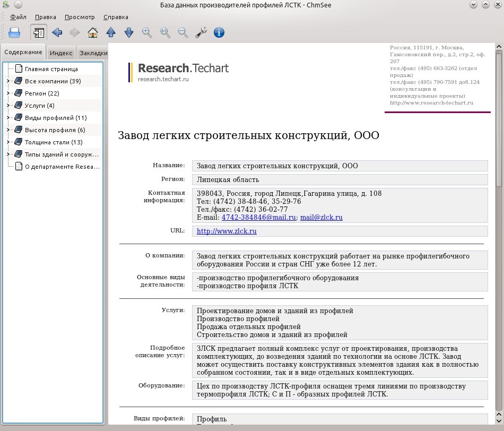Go back with the left arrow icon
This screenshot has width=504, height=431.
click(x=57, y=32)
